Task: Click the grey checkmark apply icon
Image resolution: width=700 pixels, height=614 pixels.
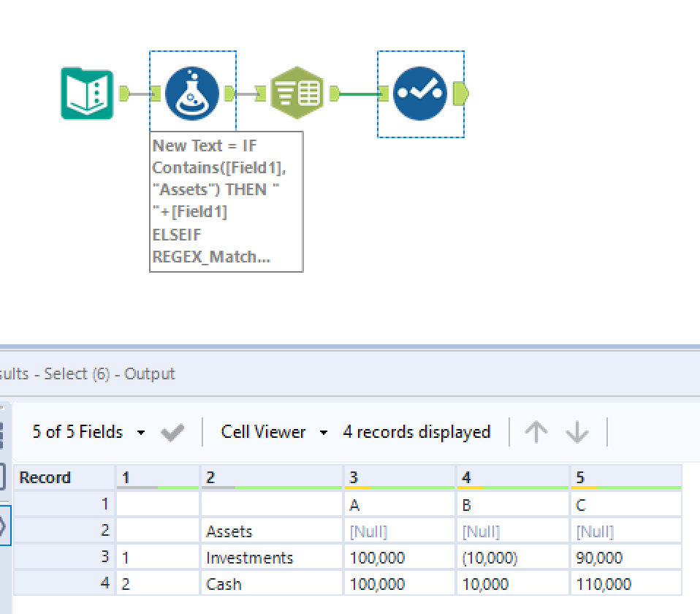Action: coord(172,433)
